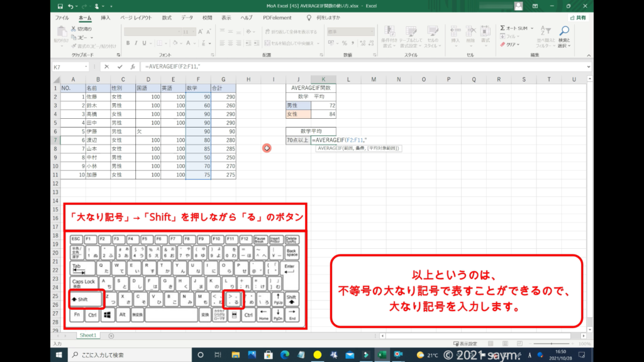Cancel the formula entry with X icon
Screen dimensions: 644x362
[106, 67]
